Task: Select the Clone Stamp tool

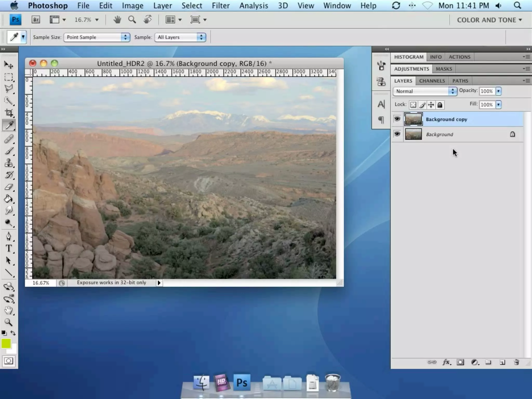Action: 9,163
